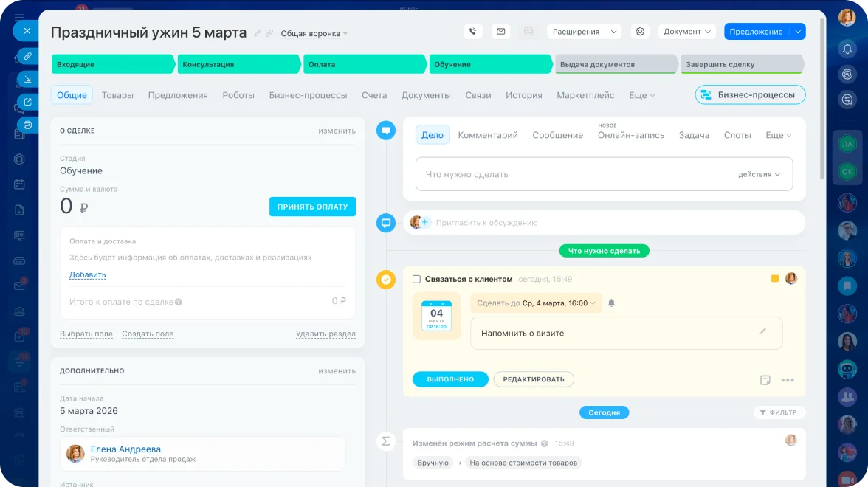Open the 'Документ' dropdown
The height and width of the screenshot is (487, 868).
click(x=686, y=32)
